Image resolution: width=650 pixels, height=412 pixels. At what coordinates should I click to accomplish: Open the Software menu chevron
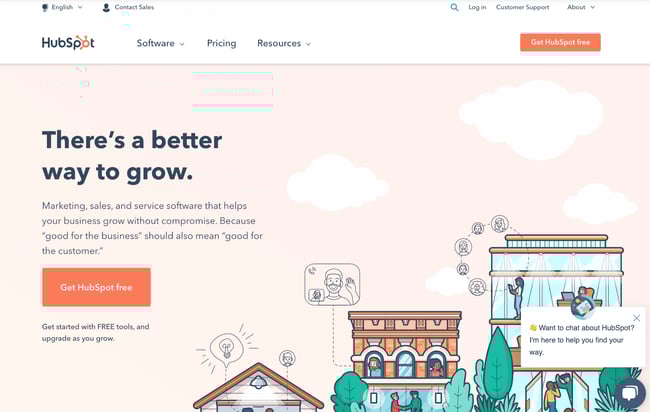tap(182, 44)
